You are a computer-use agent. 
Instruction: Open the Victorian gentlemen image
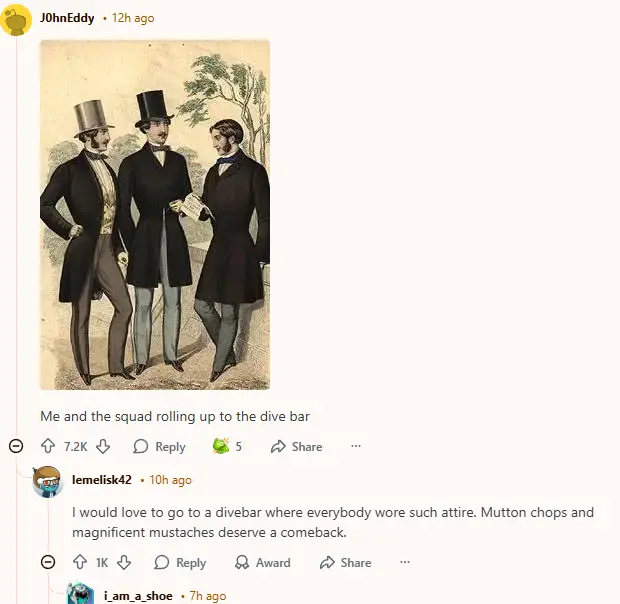click(x=155, y=215)
